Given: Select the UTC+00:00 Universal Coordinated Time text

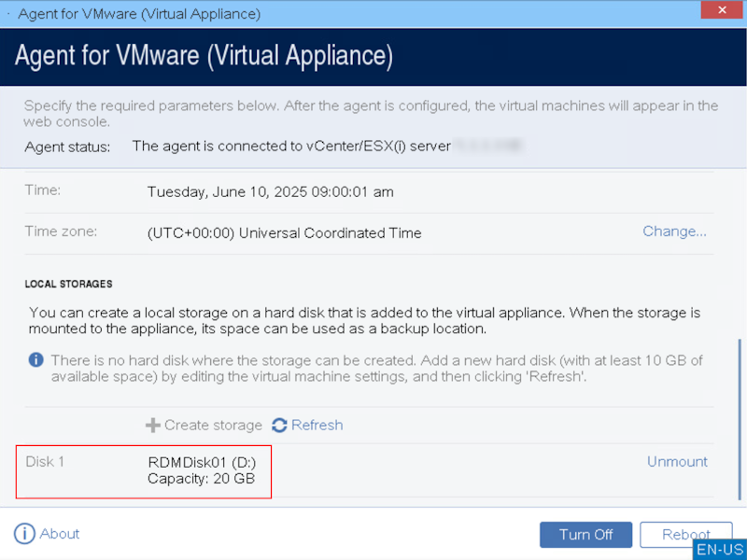Looking at the screenshot, I should pyautogui.click(x=285, y=232).
